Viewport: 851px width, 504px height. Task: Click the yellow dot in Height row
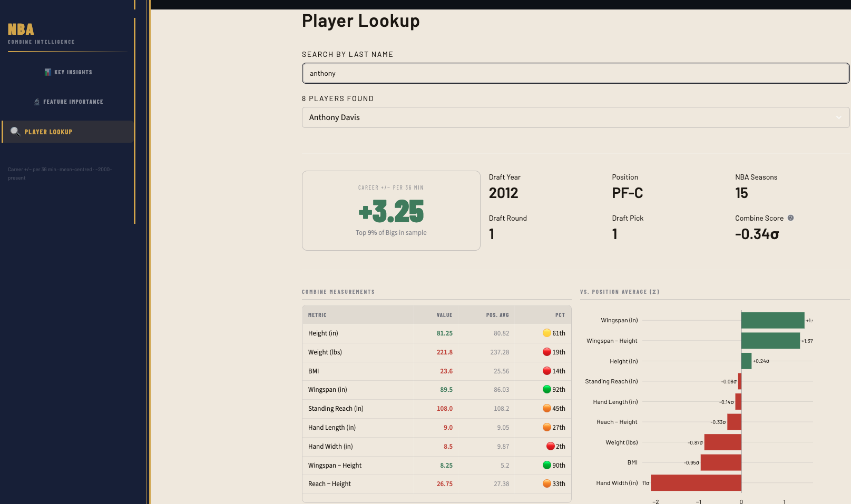[547, 333]
